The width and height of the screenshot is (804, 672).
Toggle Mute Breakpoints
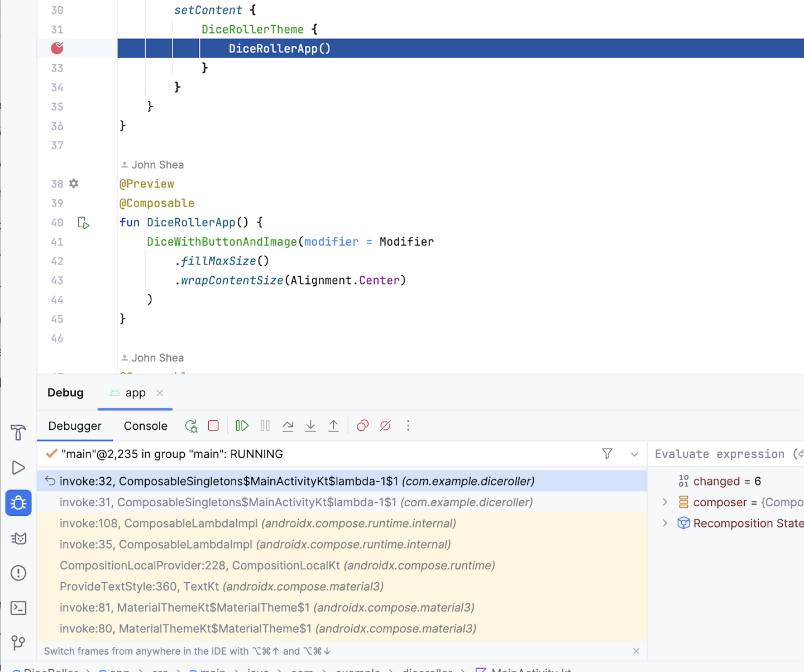(385, 426)
